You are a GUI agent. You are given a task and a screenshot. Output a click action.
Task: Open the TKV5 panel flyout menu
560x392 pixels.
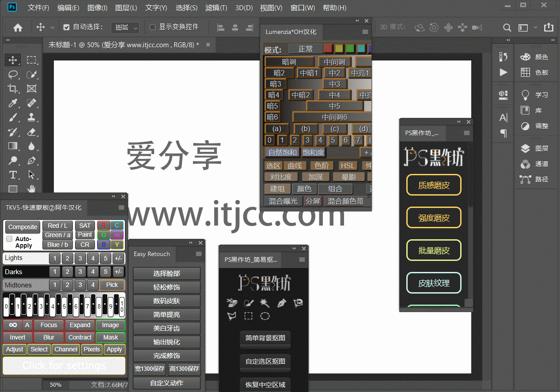121,207
